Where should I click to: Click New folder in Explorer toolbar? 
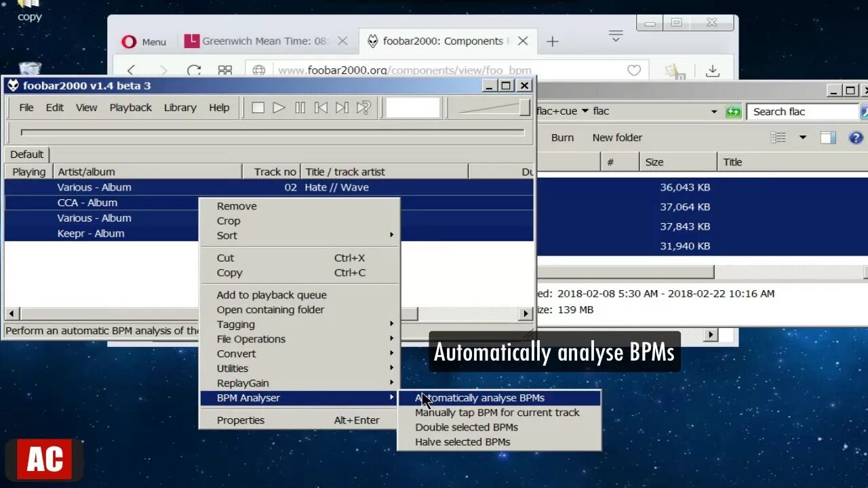[x=617, y=138]
